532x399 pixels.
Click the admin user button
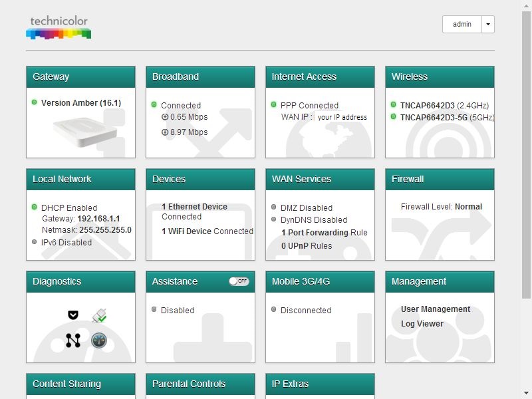(462, 24)
